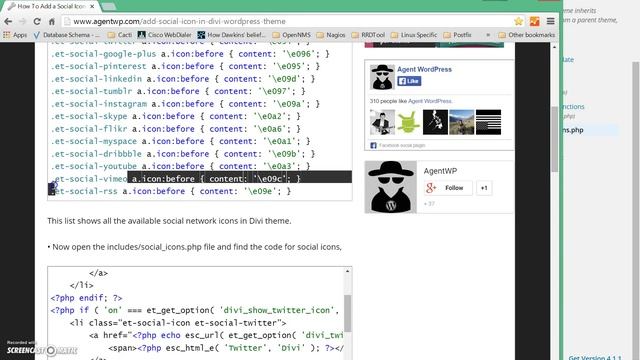Close the How To Add a Social Icon tab

coord(93,7)
